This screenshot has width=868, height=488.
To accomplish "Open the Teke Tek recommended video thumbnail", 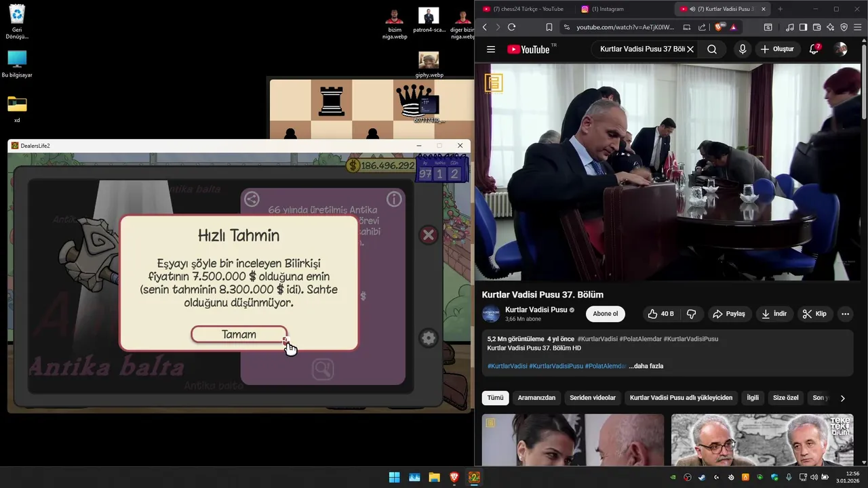I will 762,440.
